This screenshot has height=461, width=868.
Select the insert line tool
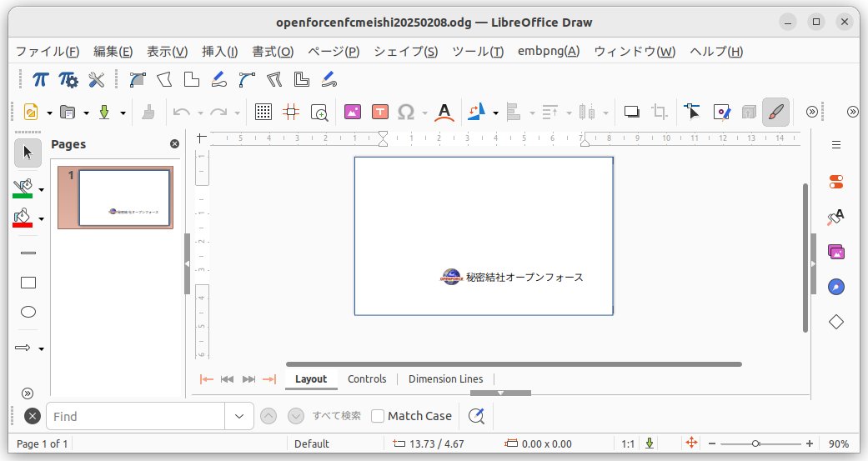[28, 253]
